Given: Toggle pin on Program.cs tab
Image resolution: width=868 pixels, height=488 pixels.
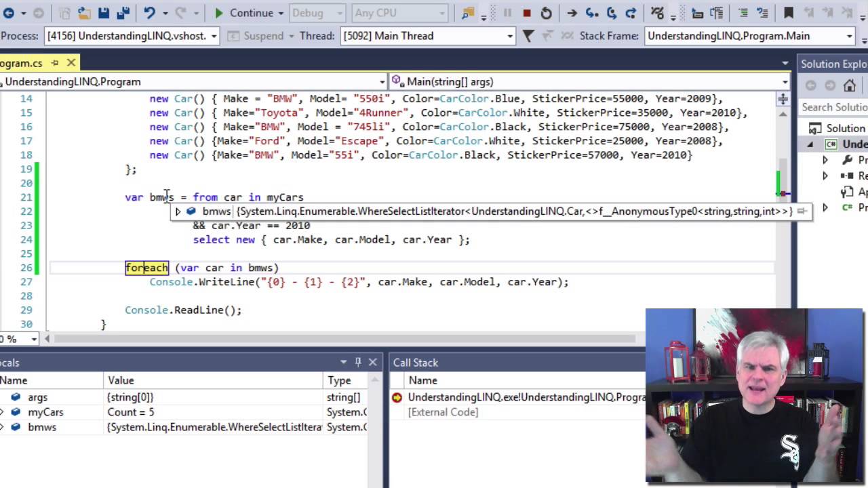Looking at the screenshot, I should (55, 63).
